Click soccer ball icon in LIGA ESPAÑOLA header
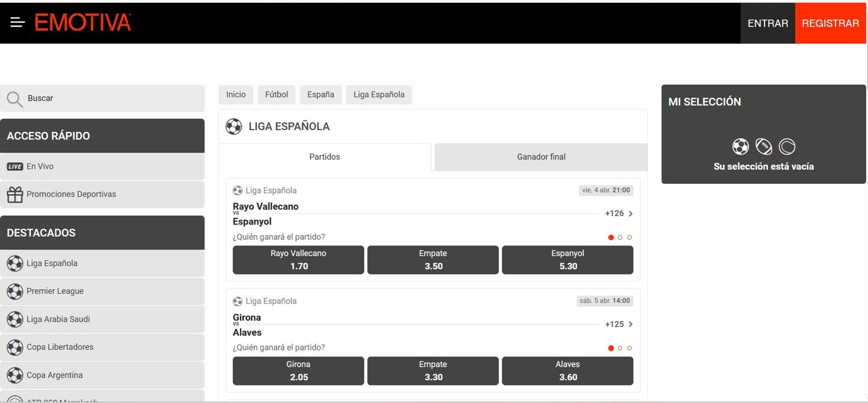 (x=234, y=126)
